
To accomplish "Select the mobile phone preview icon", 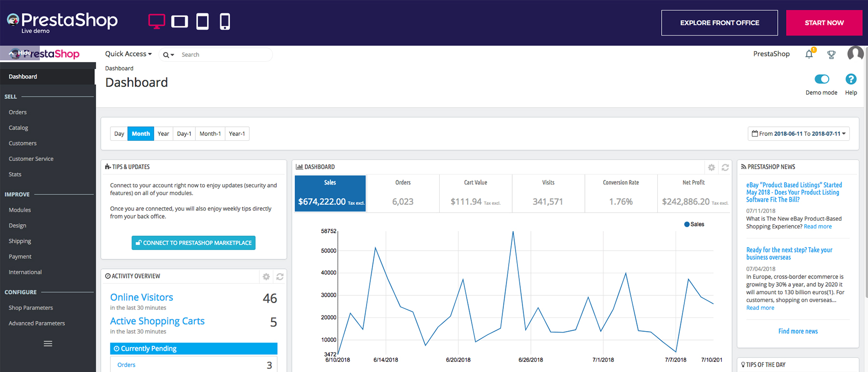I will click(x=225, y=22).
